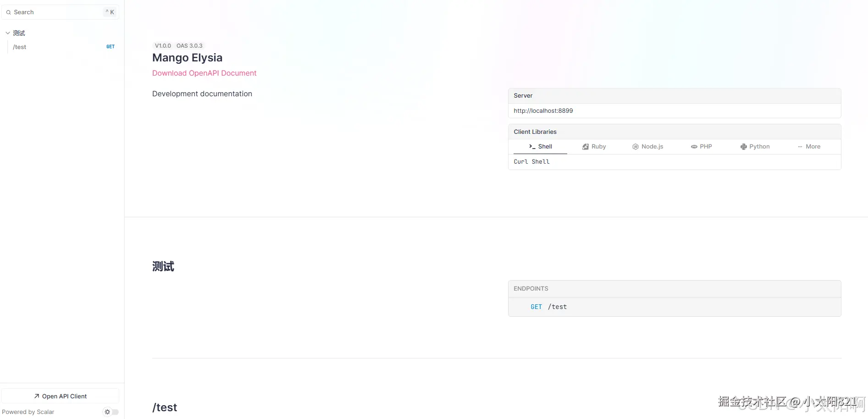
Task: Download the OpenAPI Document
Action: (x=204, y=73)
